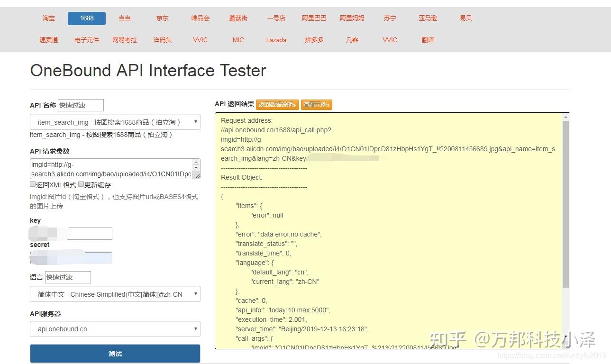Viewport: 611px width, 364px height.
Task: Open the Lazada link
Action: click(x=275, y=40)
